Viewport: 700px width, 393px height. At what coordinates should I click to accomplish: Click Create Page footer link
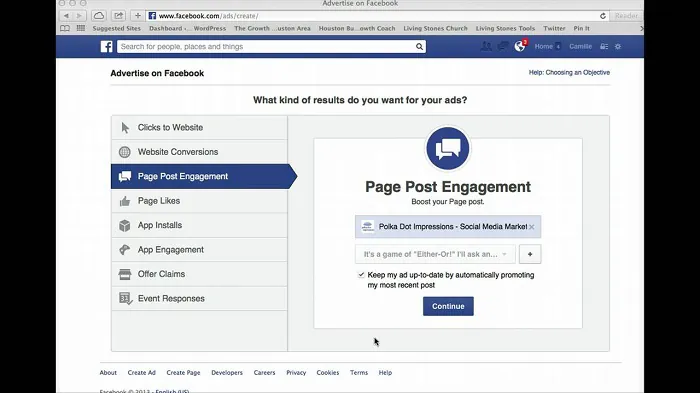[x=183, y=372]
